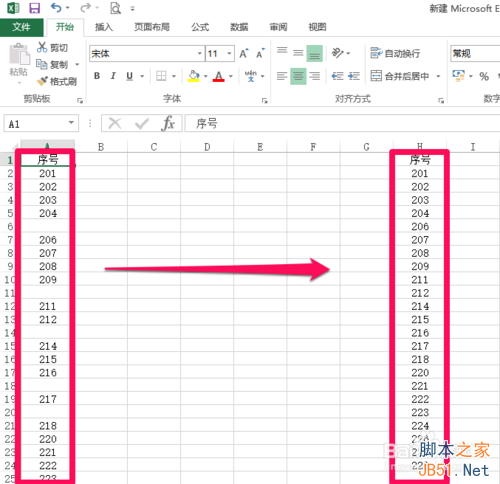
Task: Increase font size with large A icon
Action: tap(244, 53)
